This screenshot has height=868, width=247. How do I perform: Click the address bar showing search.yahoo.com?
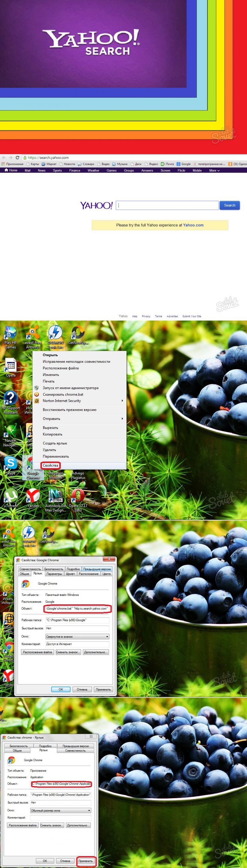(x=135, y=157)
